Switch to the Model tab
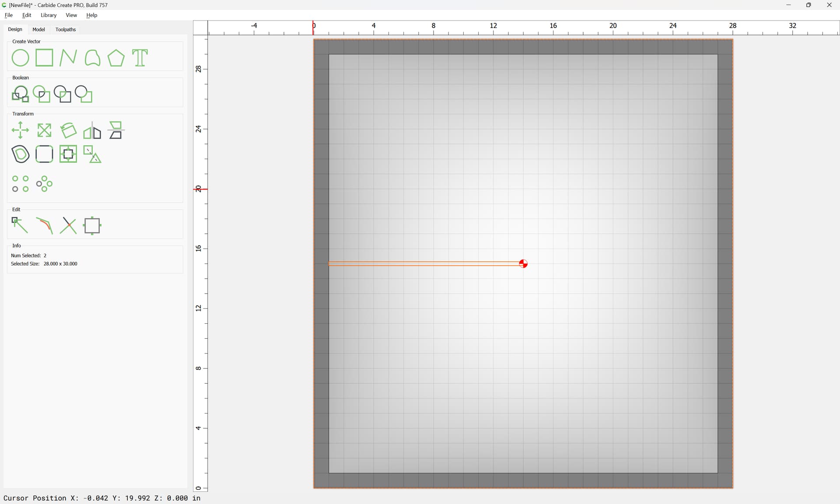The height and width of the screenshot is (504, 840). click(38, 29)
